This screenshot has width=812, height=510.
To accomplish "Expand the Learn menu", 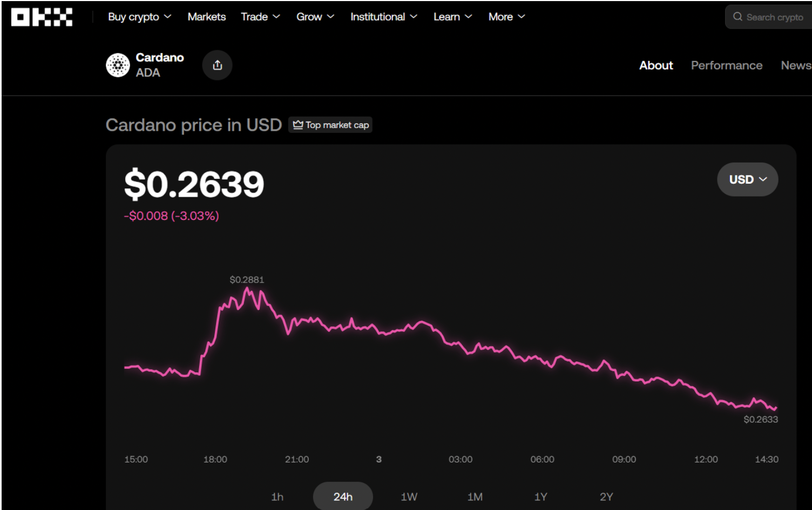I will (x=452, y=17).
